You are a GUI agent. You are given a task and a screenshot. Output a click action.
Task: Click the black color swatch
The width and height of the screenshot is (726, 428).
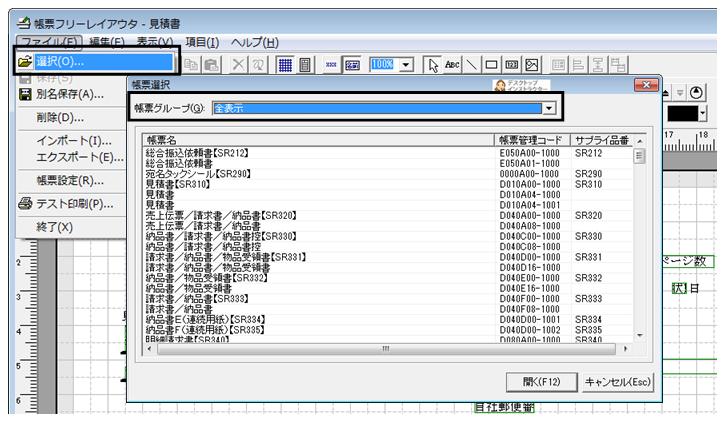coord(682,113)
